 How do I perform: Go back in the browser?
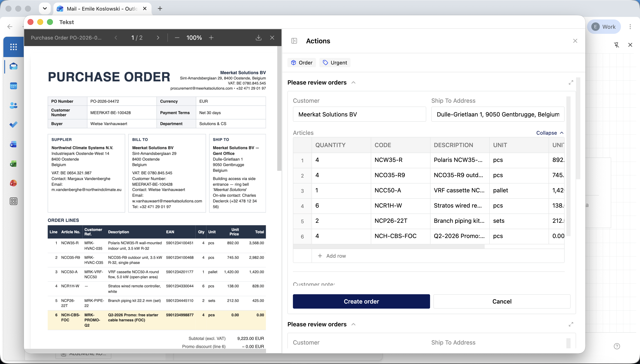coord(10,27)
